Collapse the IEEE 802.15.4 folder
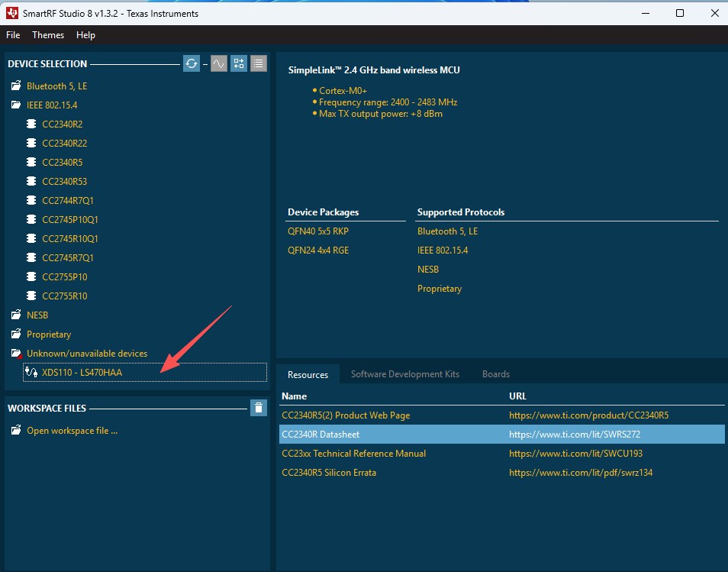The width and height of the screenshot is (728, 572). pos(16,105)
